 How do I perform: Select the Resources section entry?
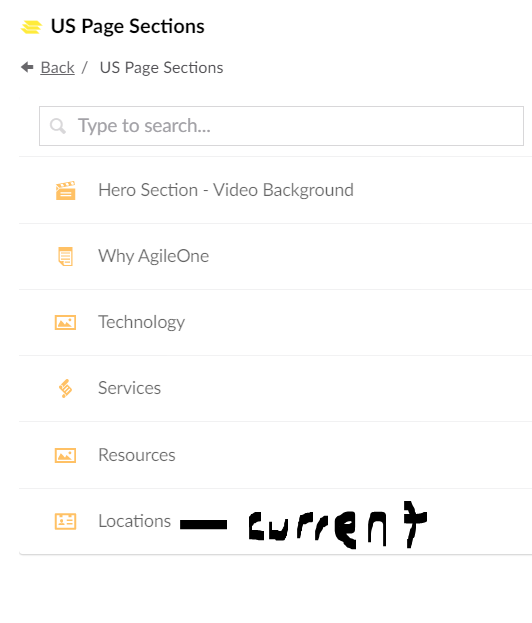275,455
